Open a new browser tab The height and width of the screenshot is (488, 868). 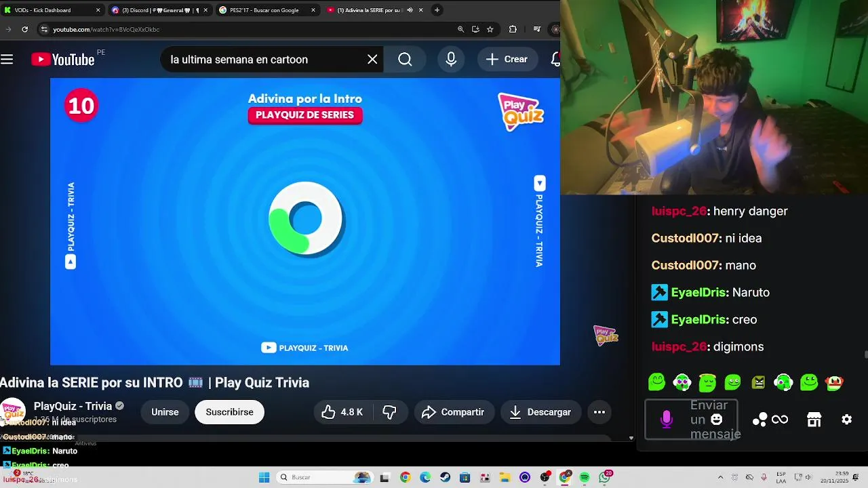coord(437,10)
